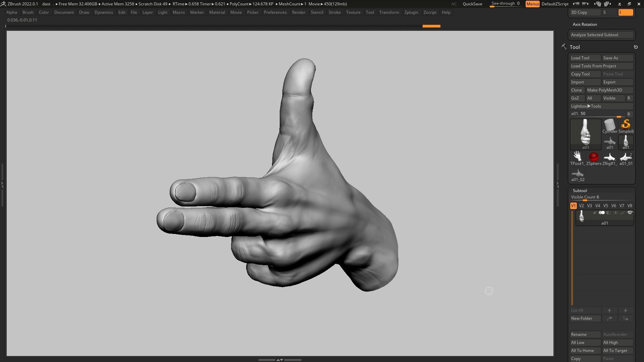Click the Export button
Screen dimensions: 644x362
(618, 82)
